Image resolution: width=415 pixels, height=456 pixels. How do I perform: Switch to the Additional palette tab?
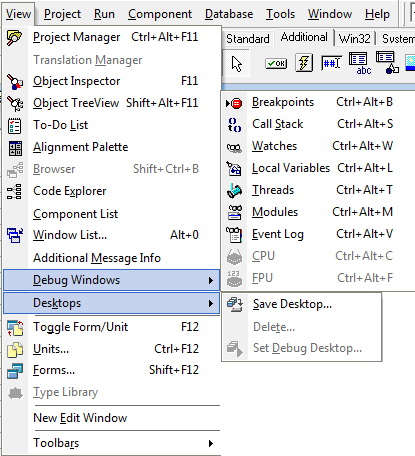[x=304, y=37]
